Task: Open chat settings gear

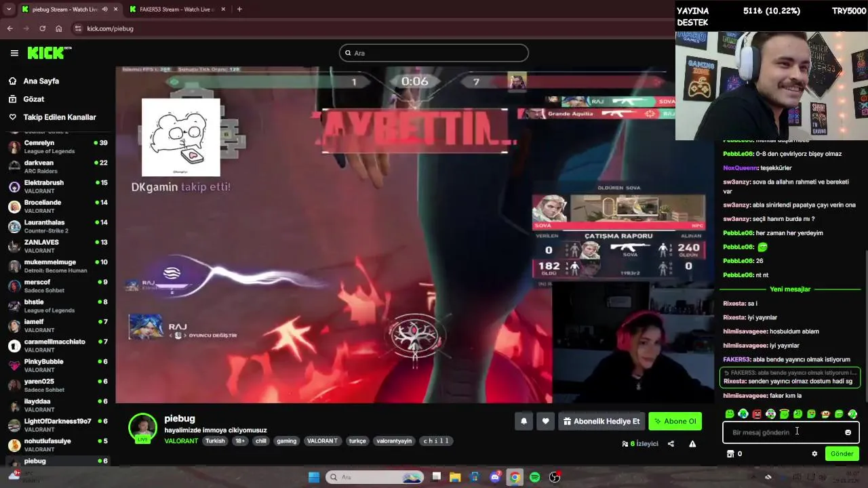Action: (x=814, y=453)
